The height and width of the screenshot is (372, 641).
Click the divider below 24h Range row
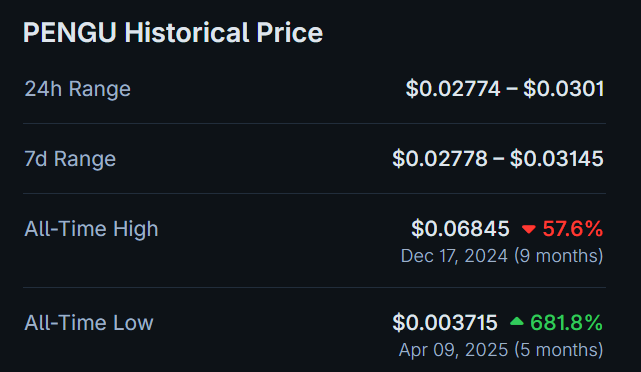(314, 123)
